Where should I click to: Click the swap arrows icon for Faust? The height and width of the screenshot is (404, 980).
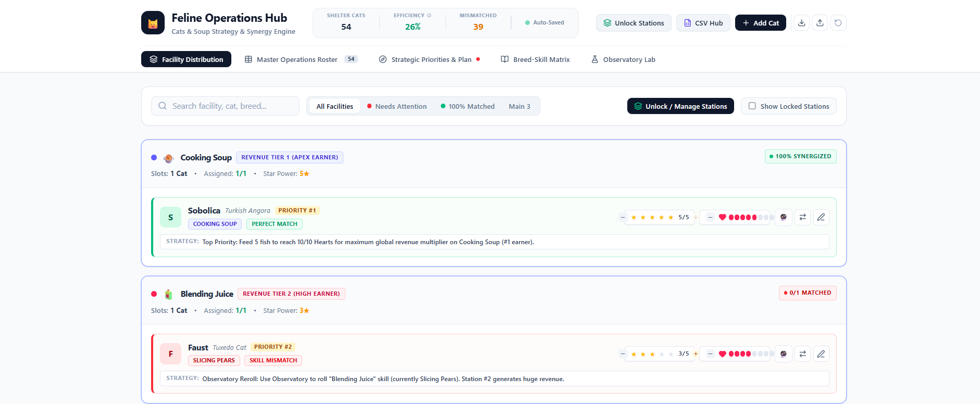click(803, 354)
